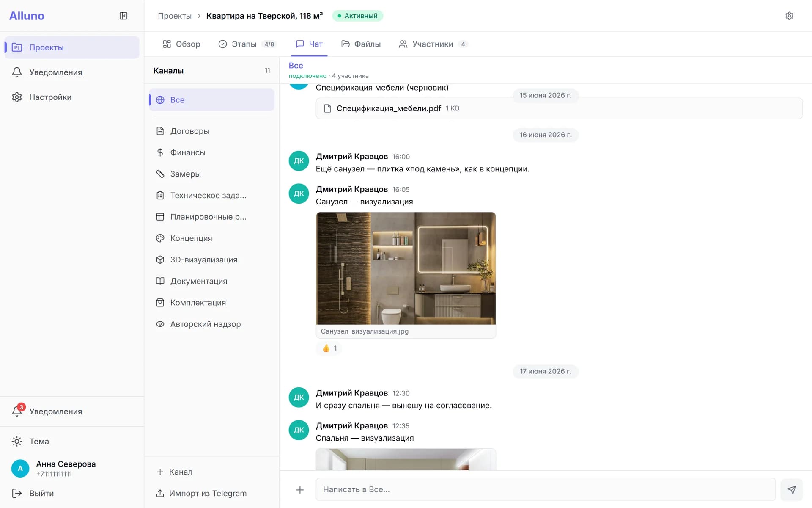812x508 pixels.
Task: Open project settings gear icon
Action: 789,16
